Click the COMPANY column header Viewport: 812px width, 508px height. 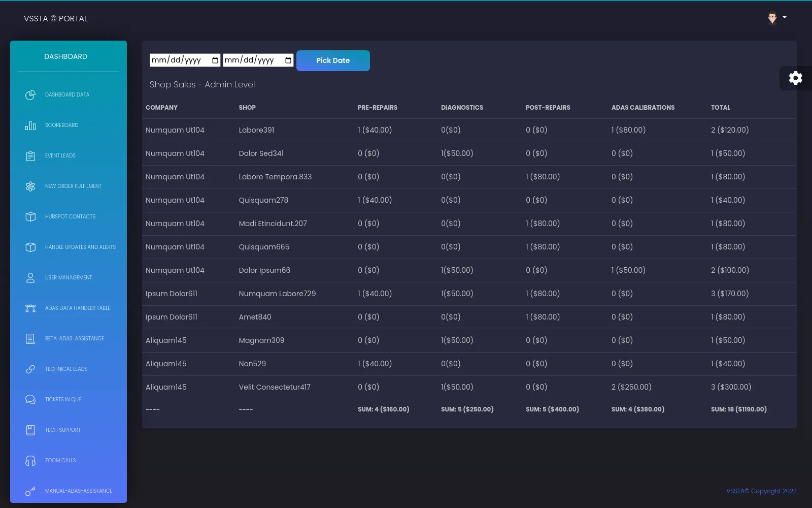pos(161,108)
